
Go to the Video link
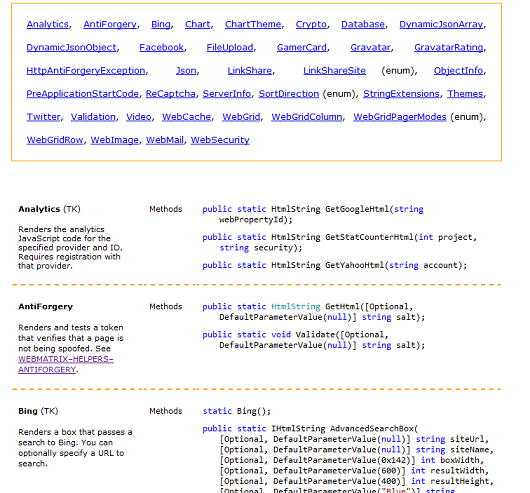click(x=139, y=117)
